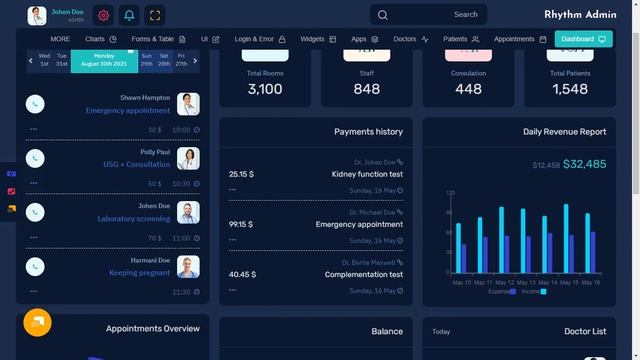Screen dimensions: 640x360
Task: Expand the MORE menu
Action: pyautogui.click(x=60, y=39)
